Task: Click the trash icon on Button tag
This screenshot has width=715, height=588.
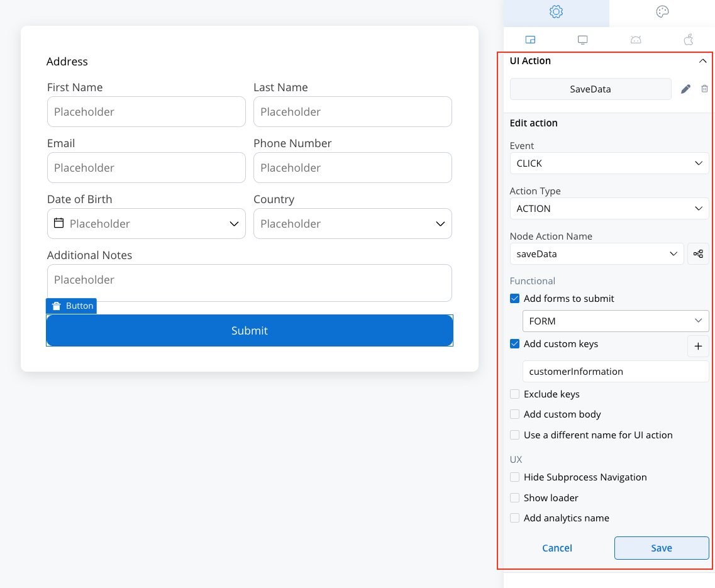Action: coord(56,306)
